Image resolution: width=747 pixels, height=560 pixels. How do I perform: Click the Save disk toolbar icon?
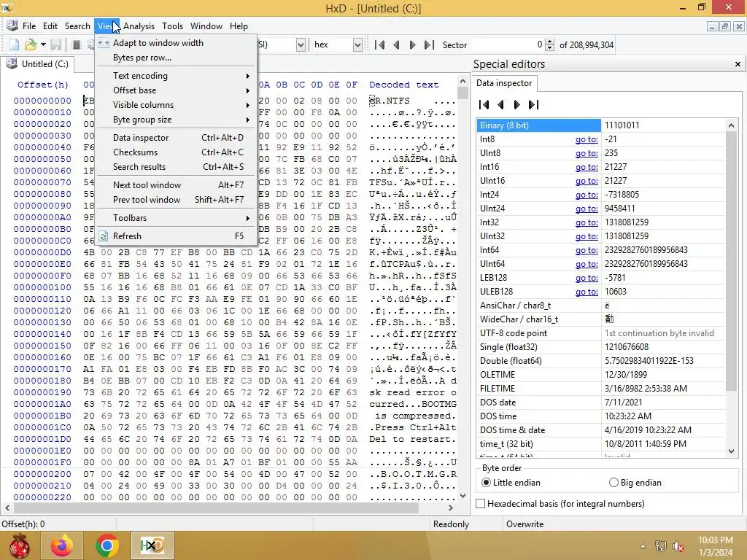pos(56,44)
